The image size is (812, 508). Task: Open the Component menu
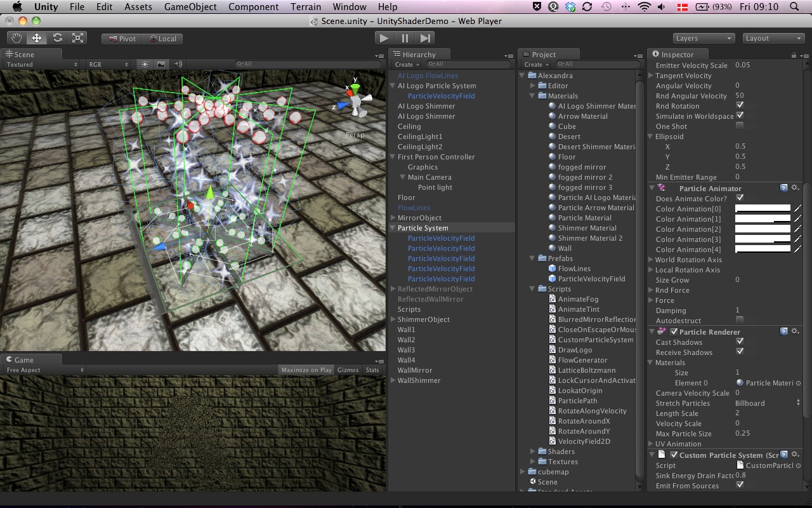point(254,7)
